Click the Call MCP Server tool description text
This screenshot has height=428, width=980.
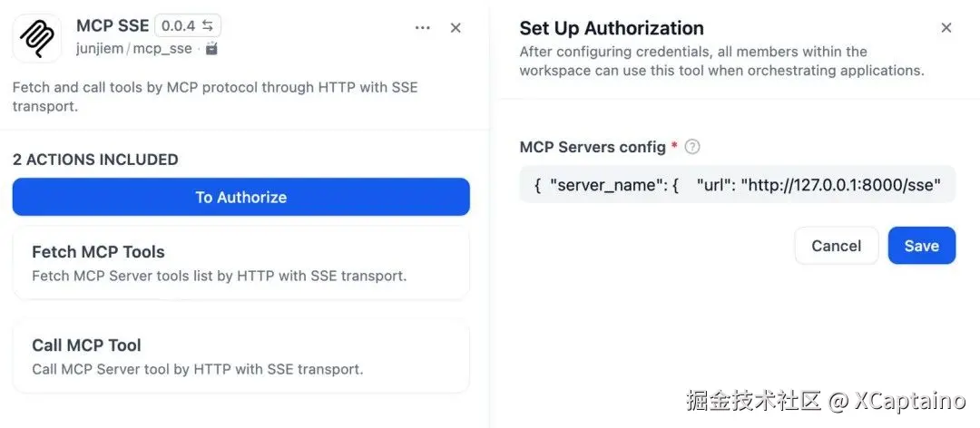[197, 369]
